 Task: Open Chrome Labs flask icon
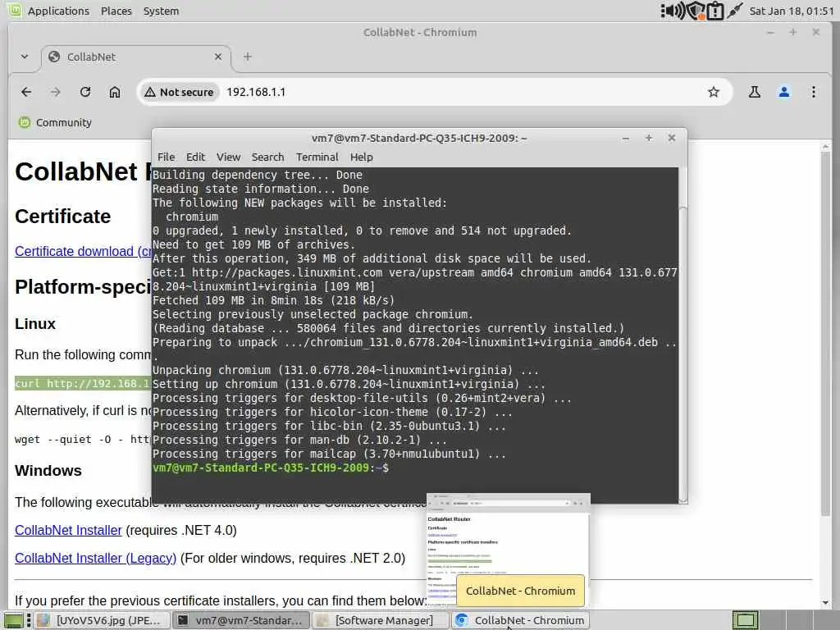click(755, 92)
